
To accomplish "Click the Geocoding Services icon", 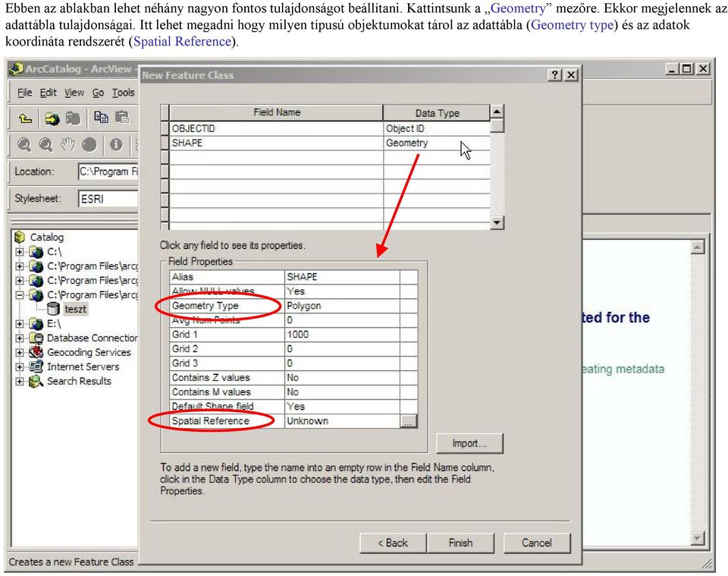I will point(36,352).
